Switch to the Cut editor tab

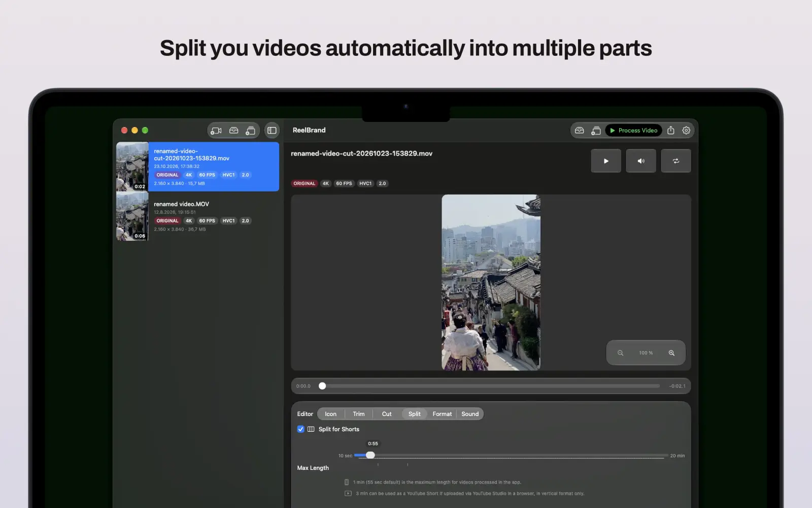click(x=387, y=414)
